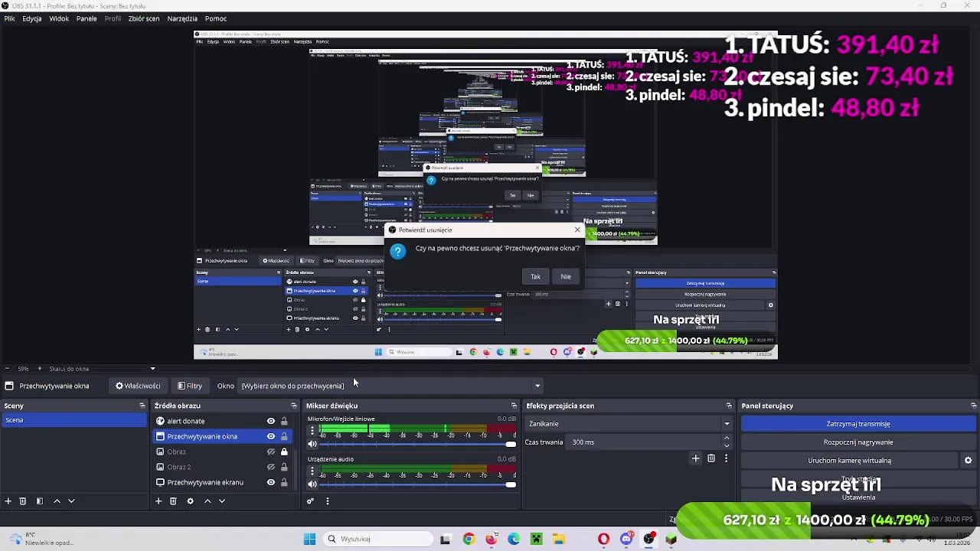The width and height of the screenshot is (980, 551).
Task: Decrease the Czas trwania duration value
Action: [727, 445]
